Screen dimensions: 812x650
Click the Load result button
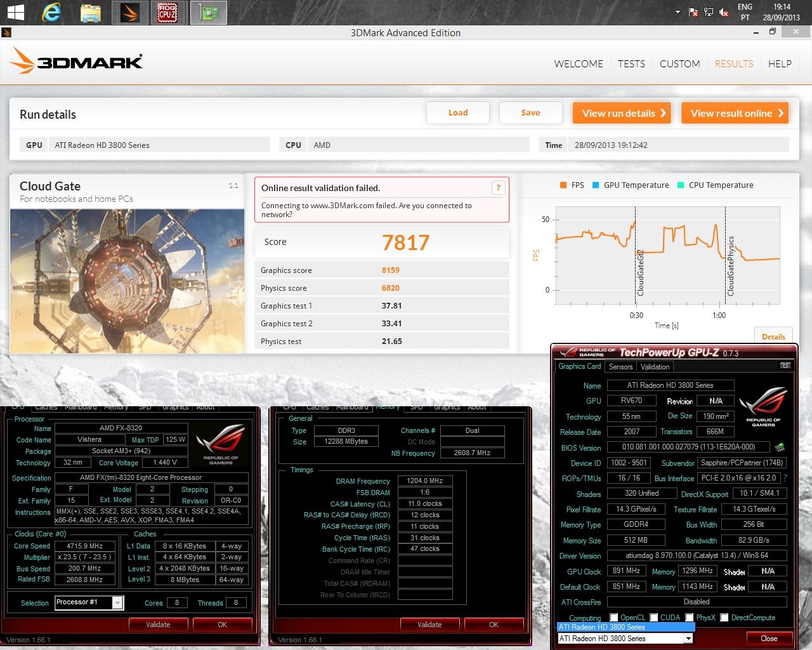(458, 112)
